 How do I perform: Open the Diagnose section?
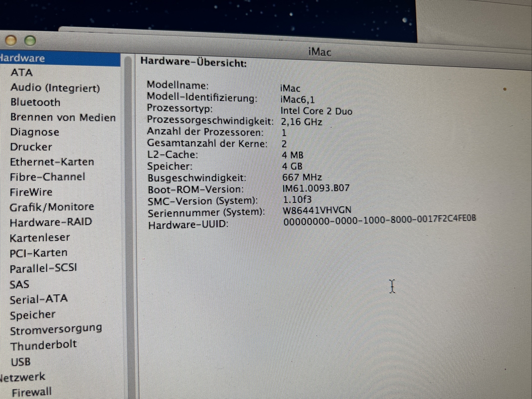pyautogui.click(x=35, y=132)
